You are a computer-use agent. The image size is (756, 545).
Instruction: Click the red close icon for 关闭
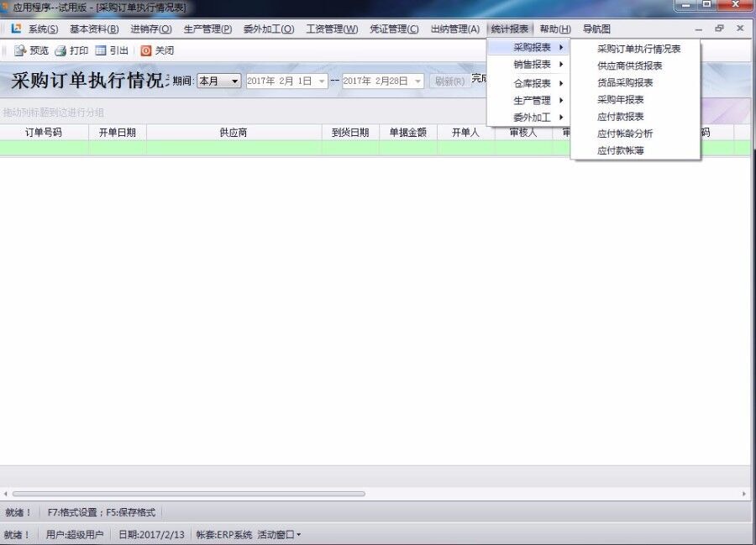point(145,50)
